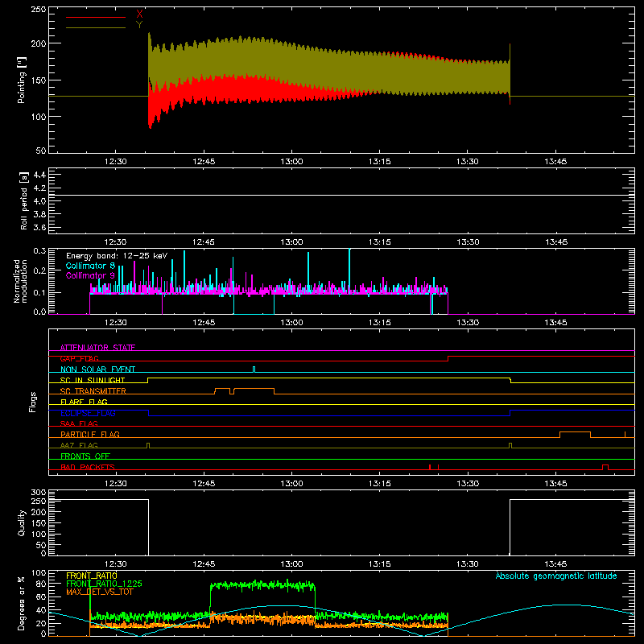Click the 'Flags' vertical axis title
644x644 pixels.
(x=32, y=402)
